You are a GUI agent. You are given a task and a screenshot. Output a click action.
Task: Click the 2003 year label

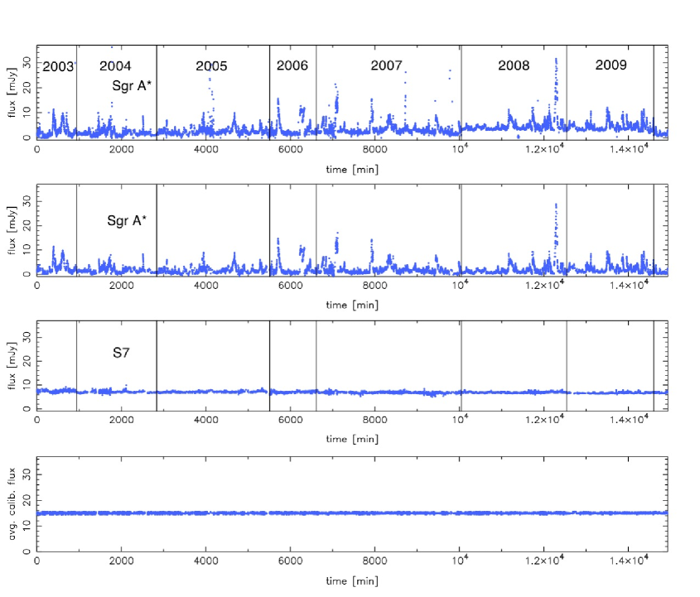click(58, 67)
